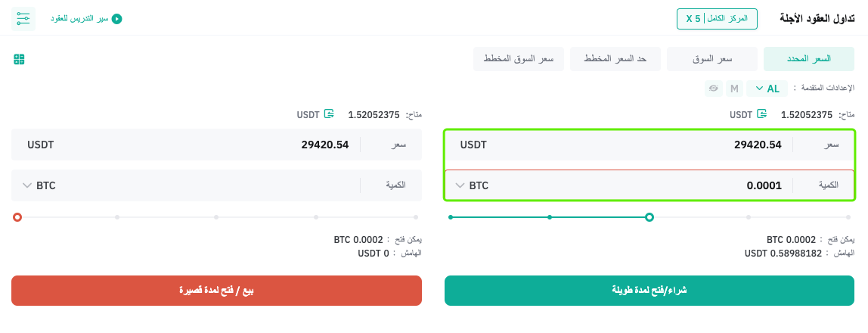Click the red بيع / فتح لمدة قصيرة button
This screenshot has height=333, width=868.
pyautogui.click(x=216, y=291)
